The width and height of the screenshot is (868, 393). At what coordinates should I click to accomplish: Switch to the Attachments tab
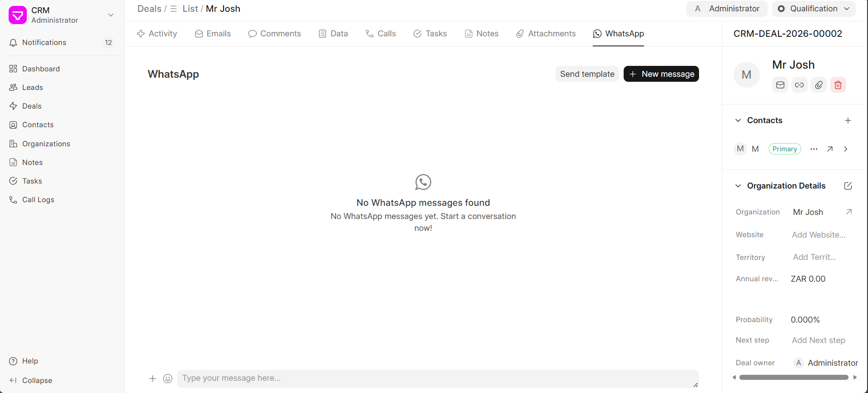546,34
